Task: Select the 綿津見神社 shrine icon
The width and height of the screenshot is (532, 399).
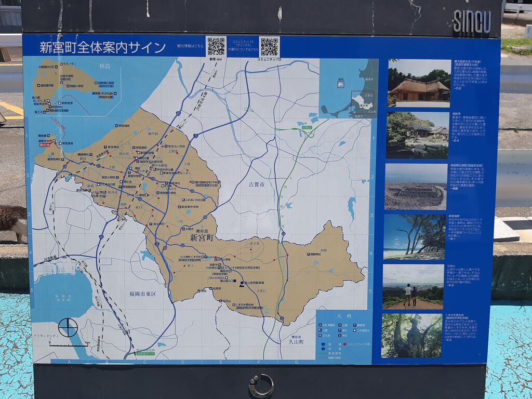Action: (x=62, y=159)
